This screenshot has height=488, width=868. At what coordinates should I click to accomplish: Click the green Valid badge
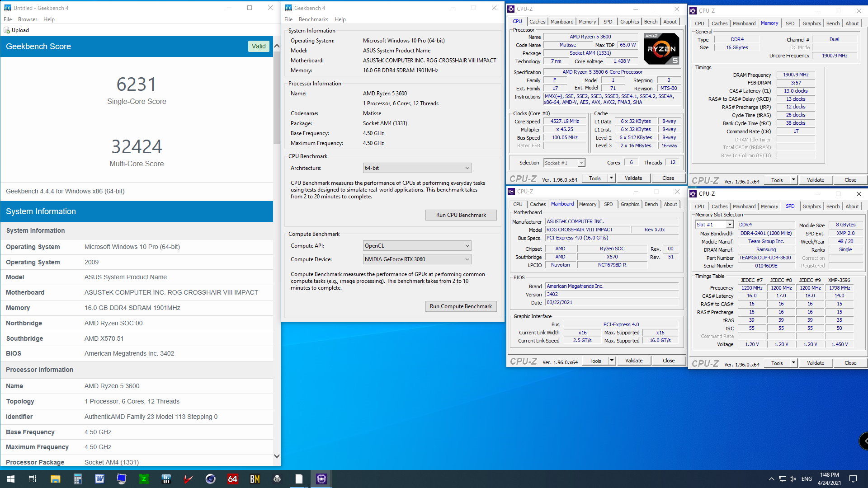coord(259,46)
